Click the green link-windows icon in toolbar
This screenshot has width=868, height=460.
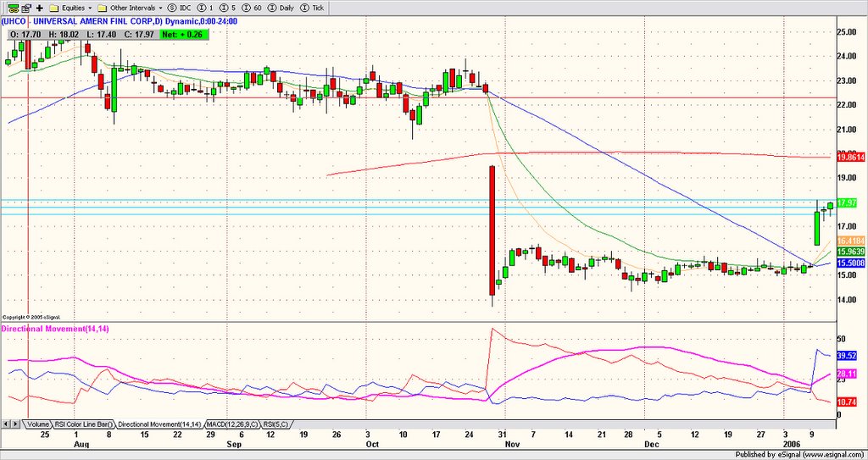(14, 8)
